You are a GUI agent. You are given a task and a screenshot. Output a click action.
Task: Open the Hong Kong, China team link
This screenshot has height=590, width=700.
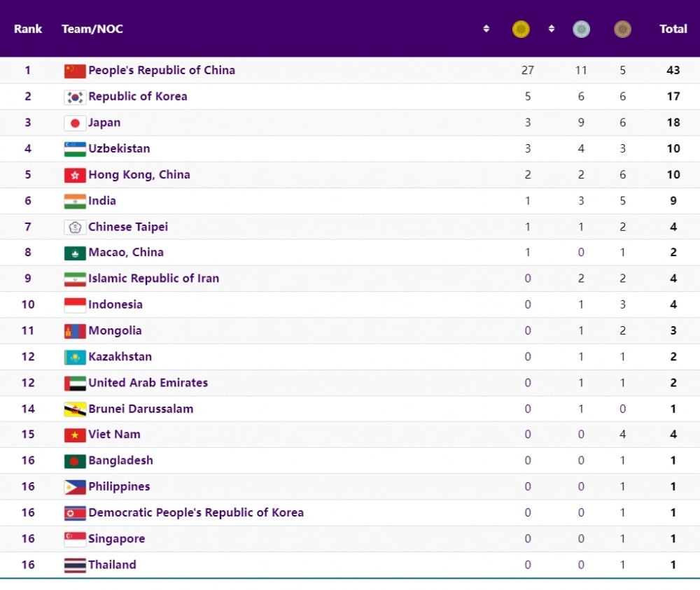[x=139, y=175]
